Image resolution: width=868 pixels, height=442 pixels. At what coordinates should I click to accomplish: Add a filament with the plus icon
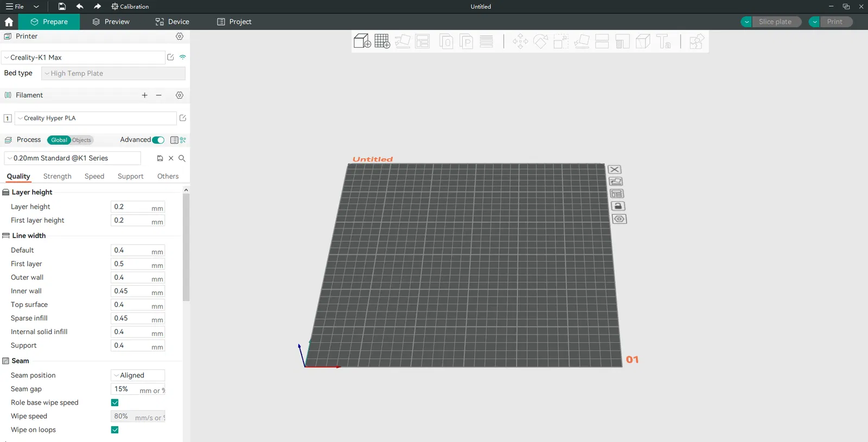pyautogui.click(x=145, y=95)
